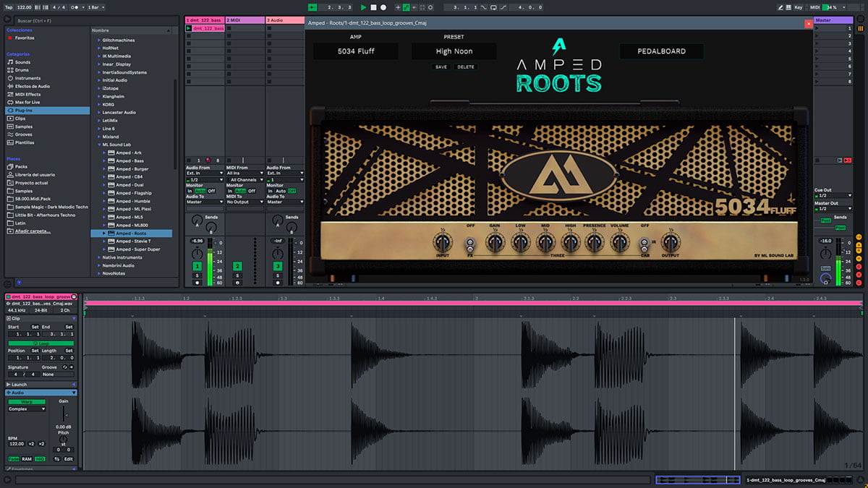Viewport: 868px width, 488px height.
Task: Click SAVE under the preset name
Action: tap(441, 67)
